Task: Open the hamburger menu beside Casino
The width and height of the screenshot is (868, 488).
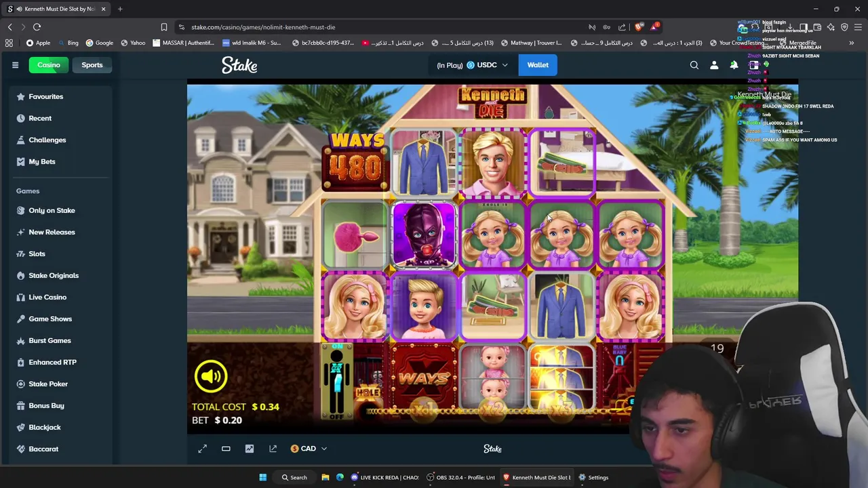Action: 15,65
